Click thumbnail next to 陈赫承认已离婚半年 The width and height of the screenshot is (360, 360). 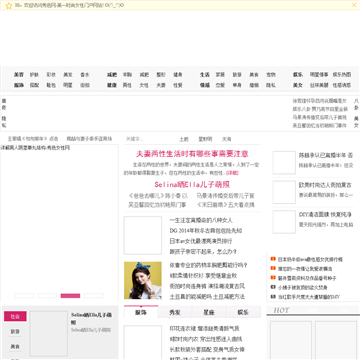[x=284, y=163]
